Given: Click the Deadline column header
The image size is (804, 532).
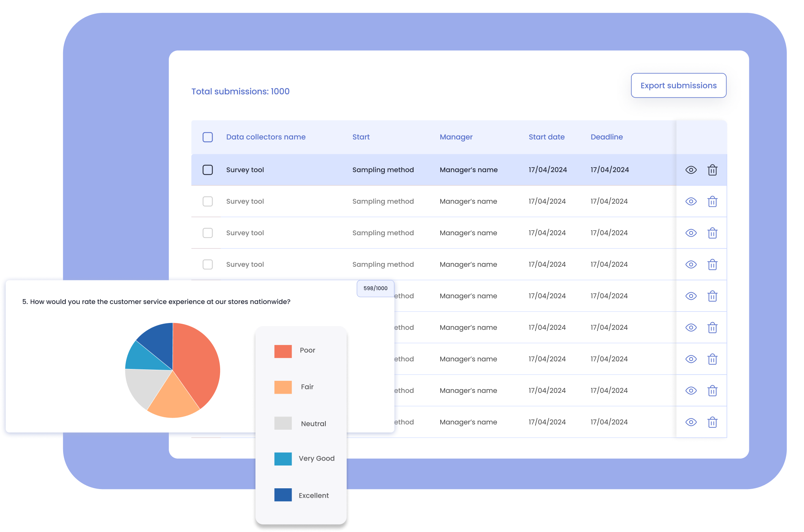Looking at the screenshot, I should click(606, 137).
